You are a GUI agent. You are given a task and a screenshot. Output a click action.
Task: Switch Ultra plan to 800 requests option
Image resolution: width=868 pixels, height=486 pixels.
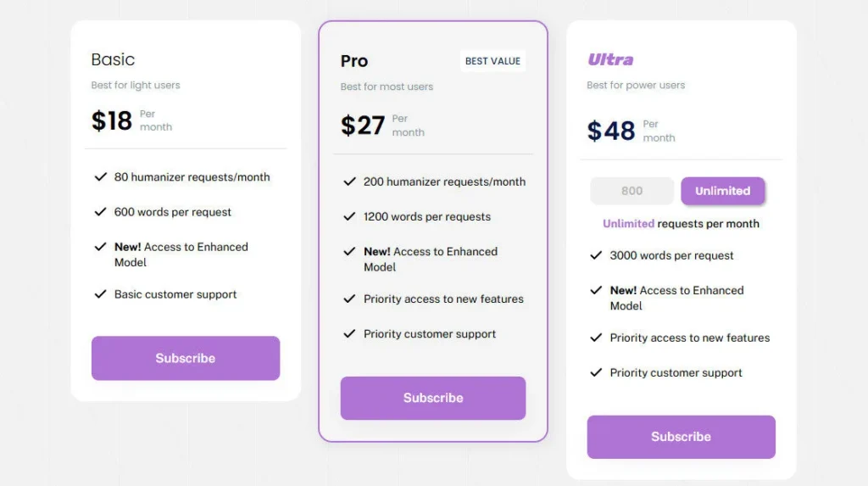coord(632,191)
